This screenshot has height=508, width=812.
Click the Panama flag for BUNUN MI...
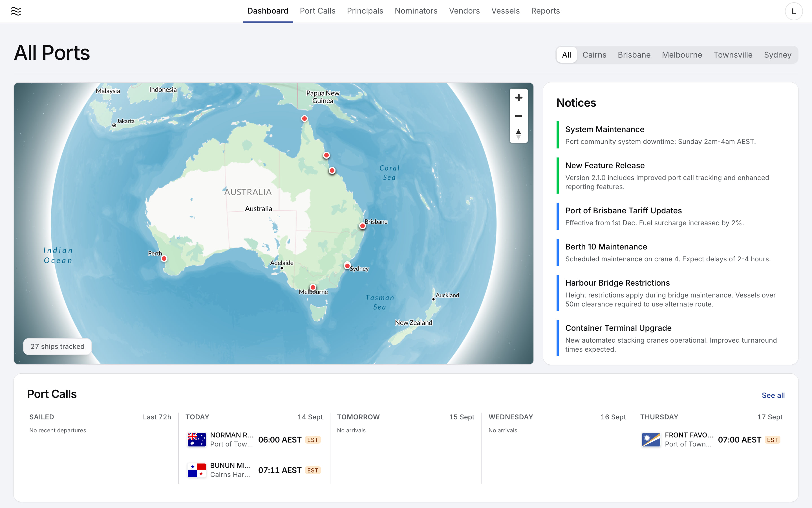click(197, 470)
